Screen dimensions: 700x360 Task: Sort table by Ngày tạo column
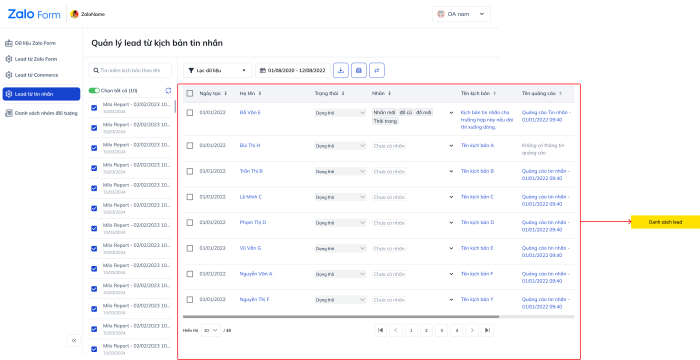(x=225, y=93)
